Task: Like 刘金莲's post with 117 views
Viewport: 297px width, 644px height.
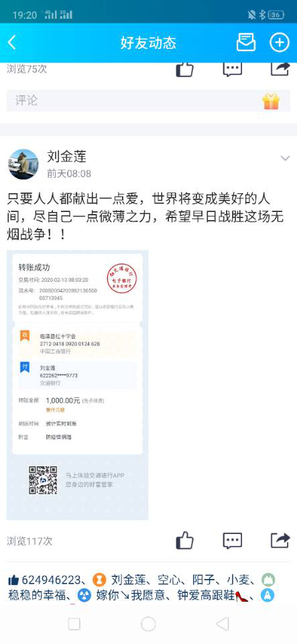Action: pyautogui.click(x=184, y=541)
